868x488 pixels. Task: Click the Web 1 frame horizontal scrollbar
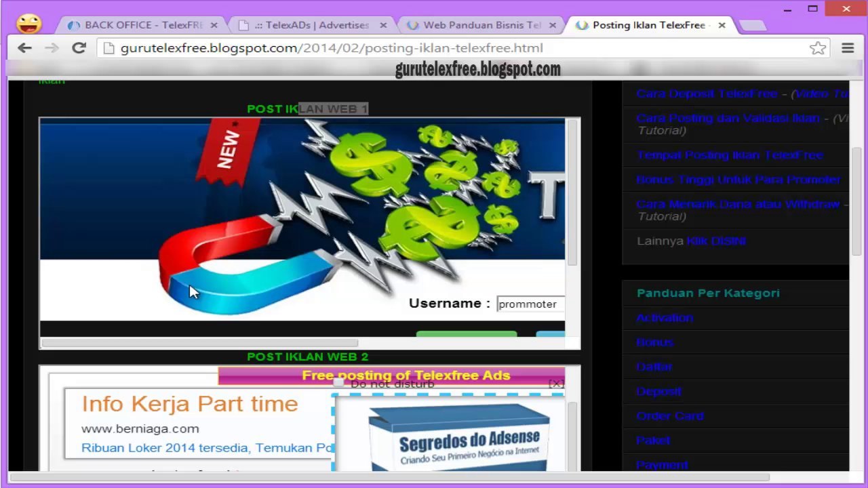(x=190, y=343)
